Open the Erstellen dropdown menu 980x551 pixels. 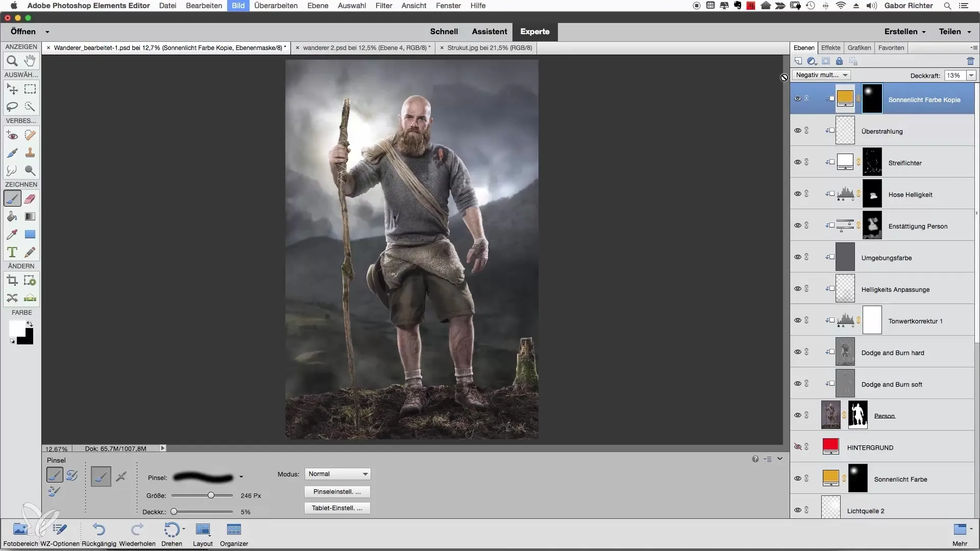tap(904, 32)
